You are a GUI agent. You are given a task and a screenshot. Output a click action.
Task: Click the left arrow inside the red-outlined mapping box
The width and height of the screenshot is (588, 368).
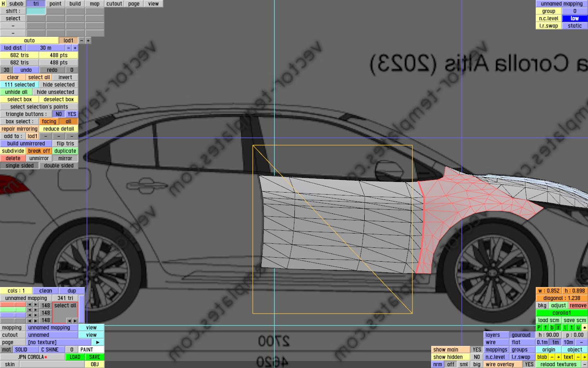(69, 321)
